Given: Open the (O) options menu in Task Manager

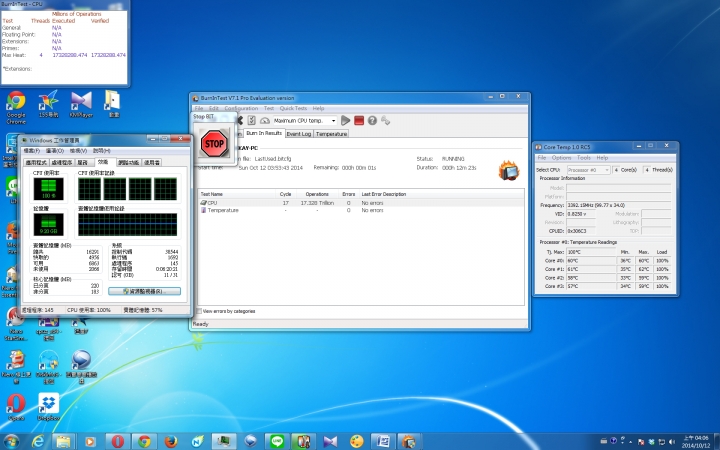Looking at the screenshot, I should [x=55, y=151].
